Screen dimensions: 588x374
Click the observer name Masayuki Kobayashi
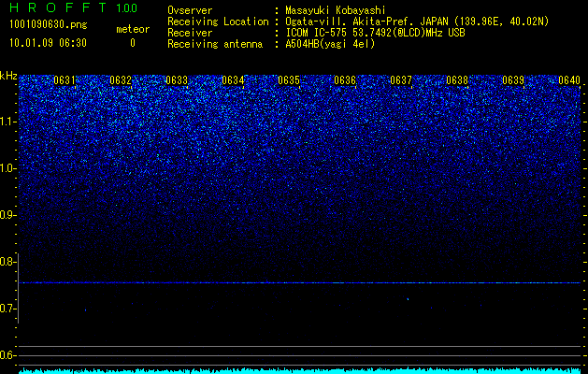[x=335, y=10]
